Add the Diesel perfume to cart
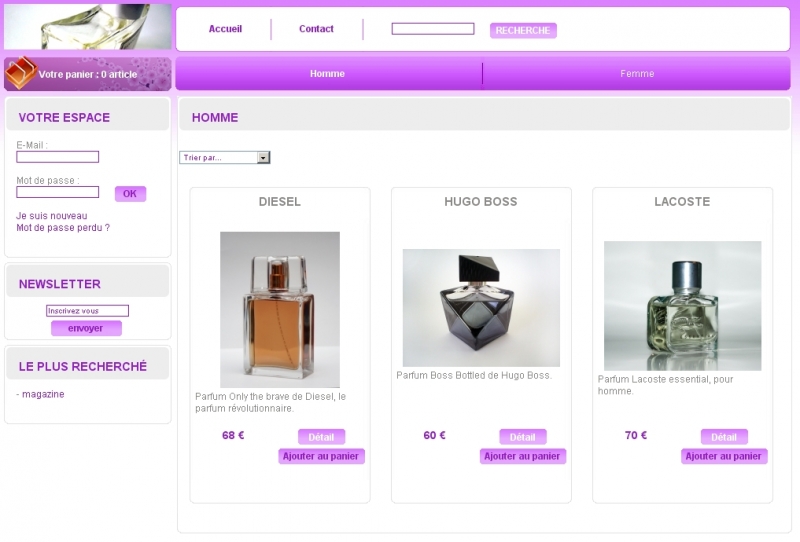Screen dimensions: 800x542 [x=321, y=456]
